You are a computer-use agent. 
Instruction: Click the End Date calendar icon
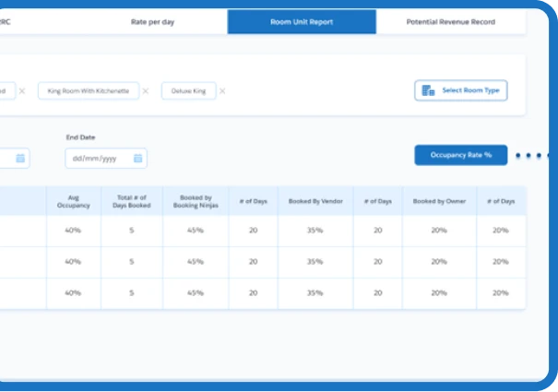pos(137,159)
